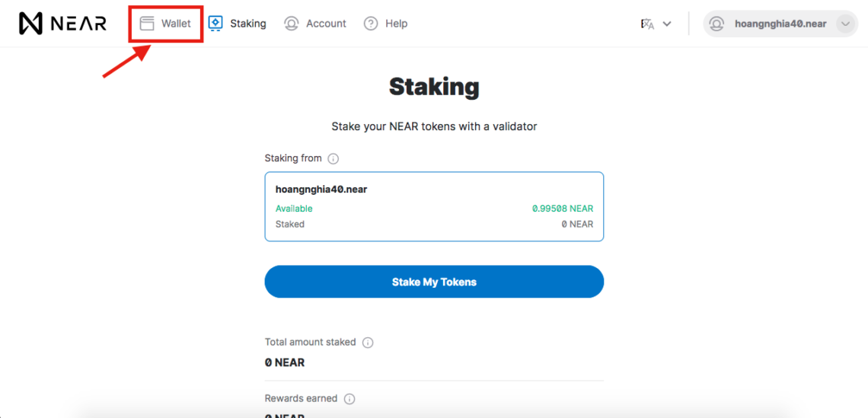This screenshot has width=868, height=418.
Task: Open the hoangnghia40.near account menu
Action: [x=780, y=24]
